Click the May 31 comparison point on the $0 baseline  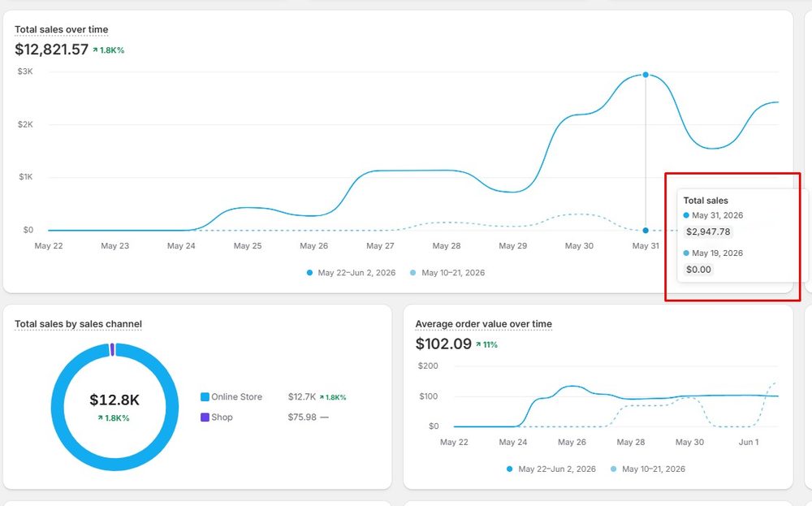[646, 231]
